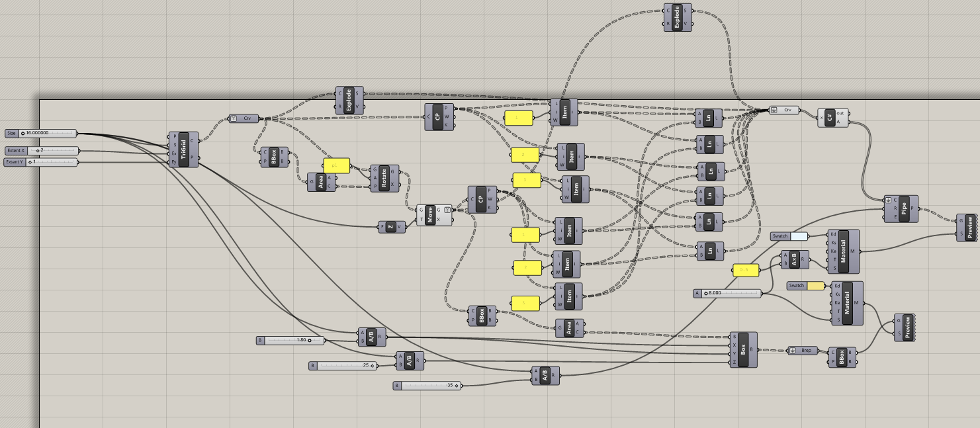Select the Explode component at top of canvas

pos(676,17)
